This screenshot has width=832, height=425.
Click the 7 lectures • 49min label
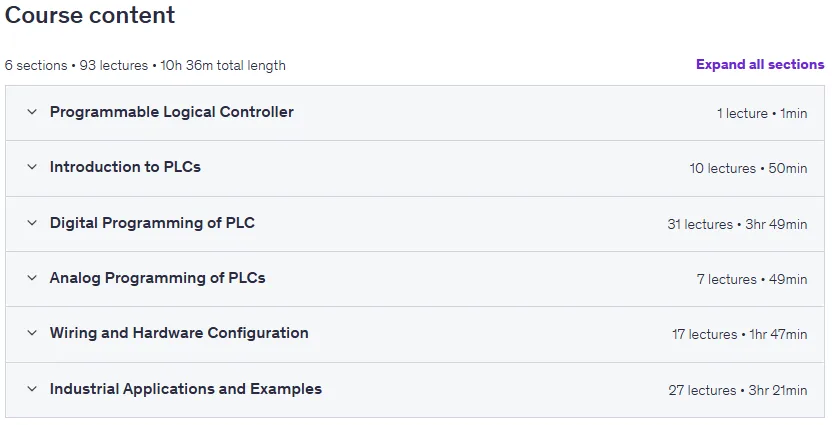[752, 279]
